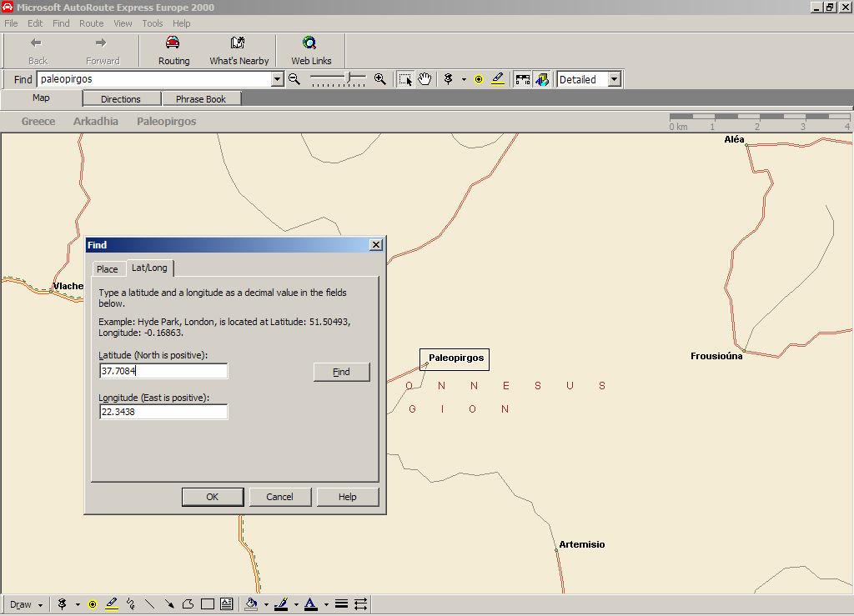Open the Detailed map style dropdown

[615, 79]
